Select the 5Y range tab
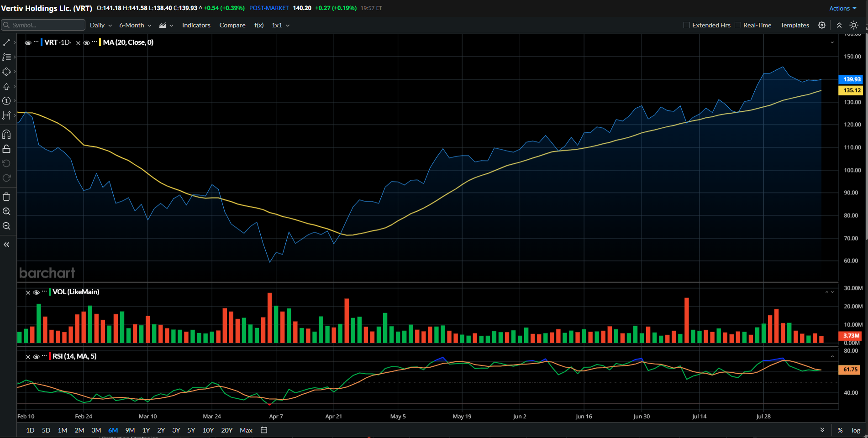This screenshot has height=438, width=868. click(x=191, y=430)
